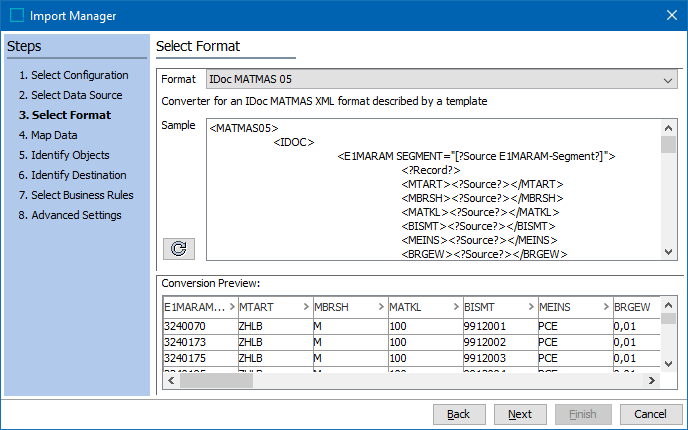Viewport: 688px width, 430px height.
Task: Click the Cancel button
Action: 651,414
